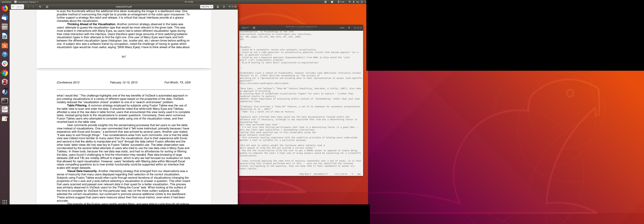Screen dimensions: 644x224
Task: Open text editor hamburger menu
Action: [x=349, y=28]
